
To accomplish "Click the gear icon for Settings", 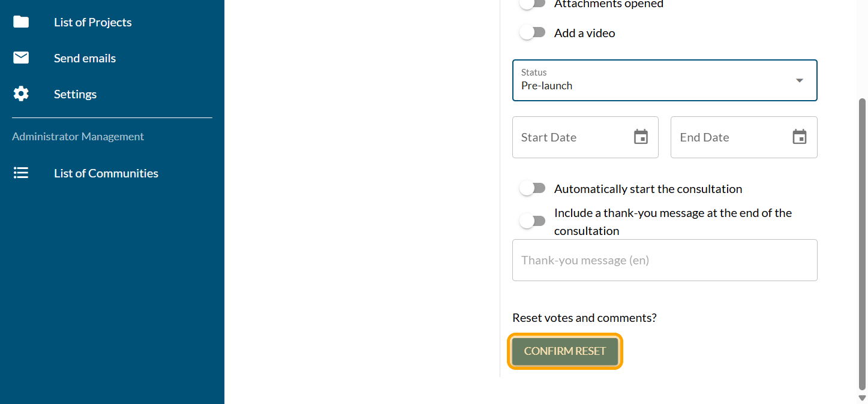I will click(21, 94).
